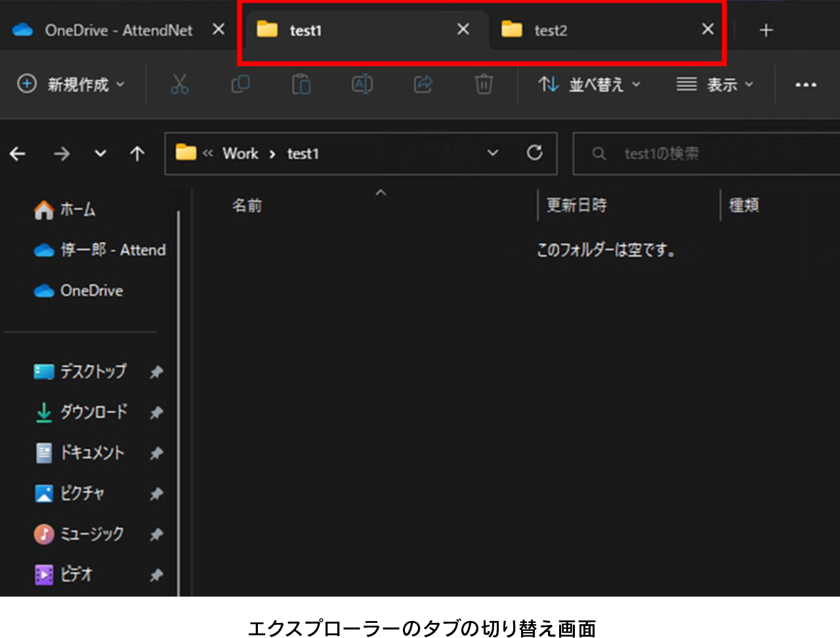Expand the 並べ替え sort menu
Image resolution: width=840 pixels, height=638 pixels.
[589, 84]
